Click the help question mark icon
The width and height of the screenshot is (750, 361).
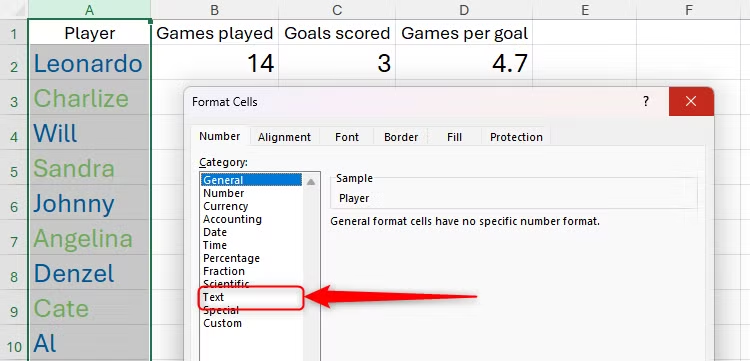pyautogui.click(x=646, y=101)
